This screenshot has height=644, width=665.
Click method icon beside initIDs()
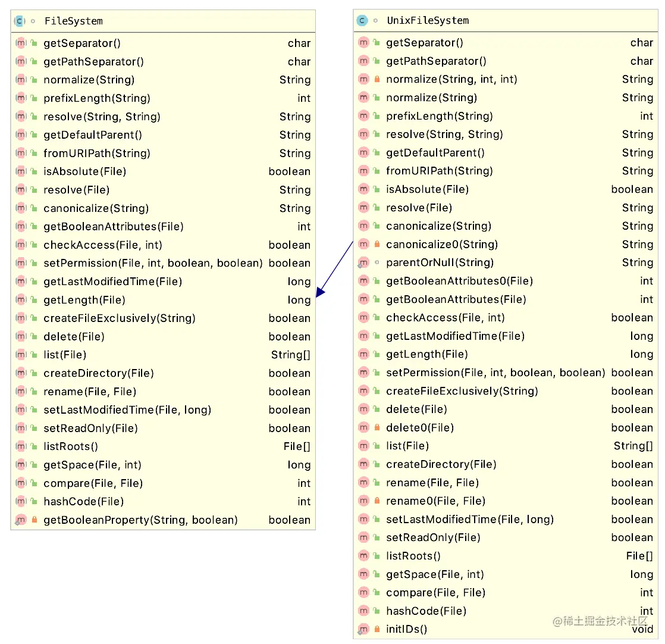point(363,629)
